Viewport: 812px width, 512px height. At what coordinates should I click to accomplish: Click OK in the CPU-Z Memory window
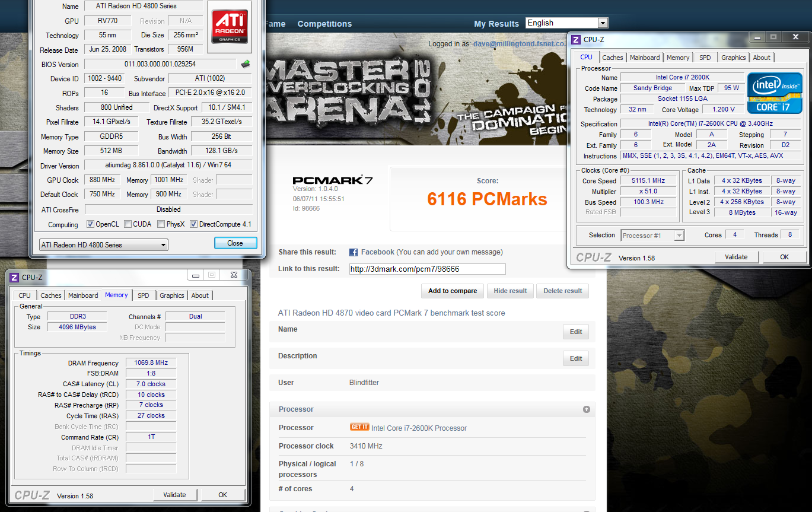pos(222,495)
